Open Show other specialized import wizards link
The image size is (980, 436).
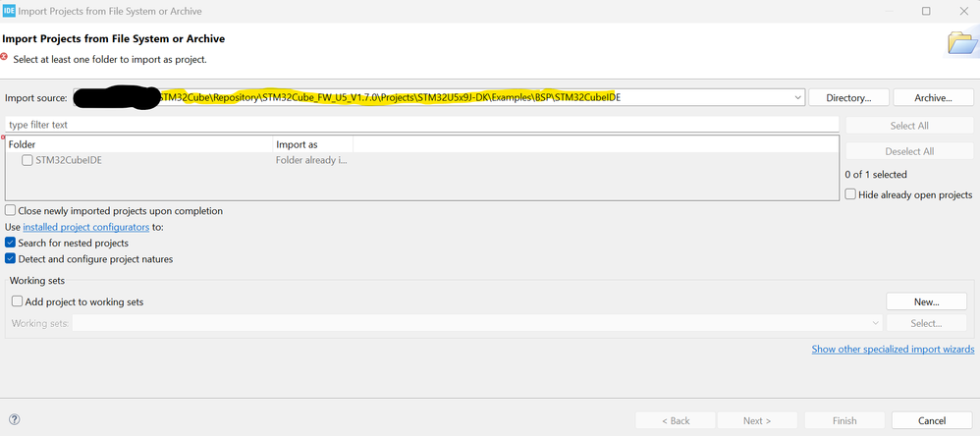[893, 350]
